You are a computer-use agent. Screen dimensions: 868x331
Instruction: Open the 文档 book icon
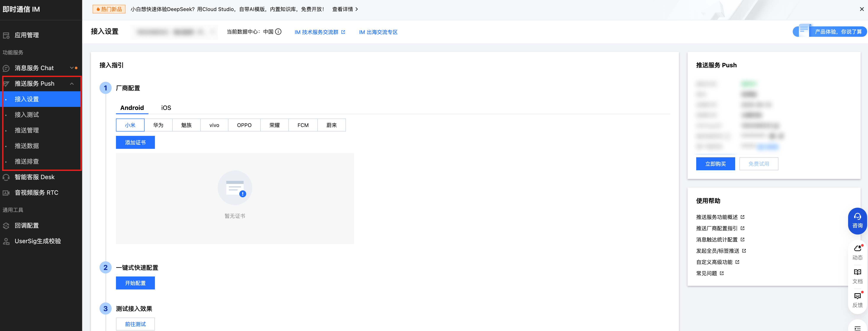857,272
